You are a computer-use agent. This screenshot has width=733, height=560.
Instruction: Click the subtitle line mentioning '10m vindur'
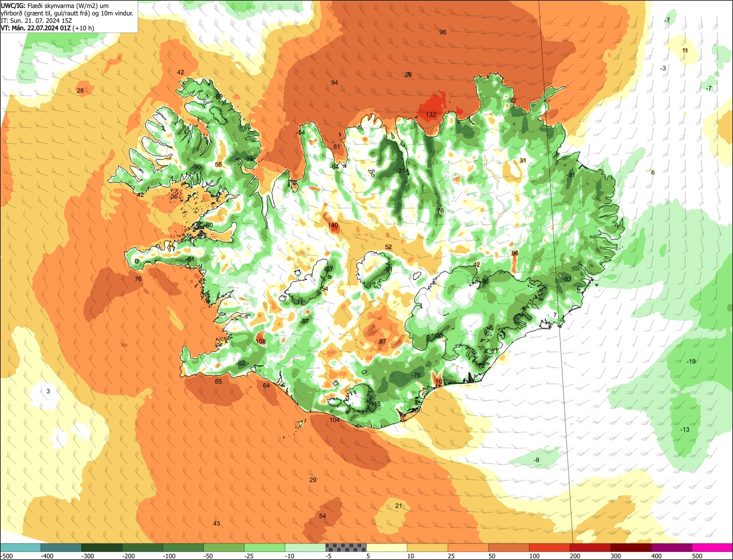(68, 13)
